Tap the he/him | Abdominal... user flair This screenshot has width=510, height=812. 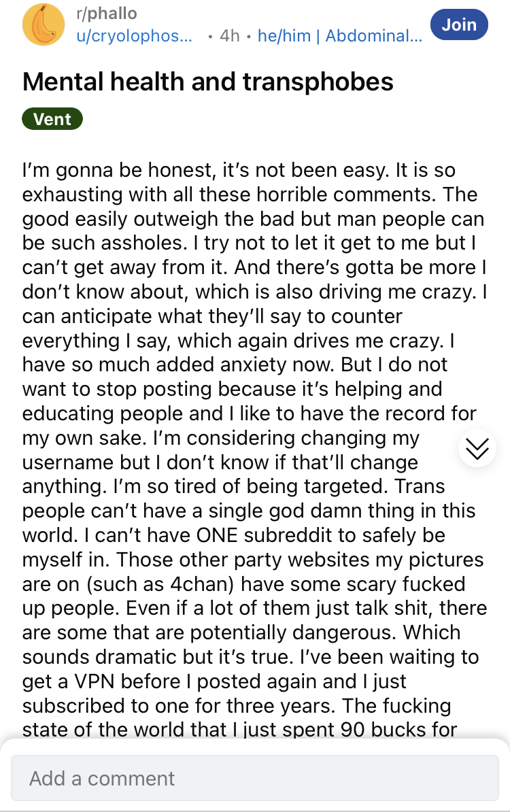(x=340, y=35)
